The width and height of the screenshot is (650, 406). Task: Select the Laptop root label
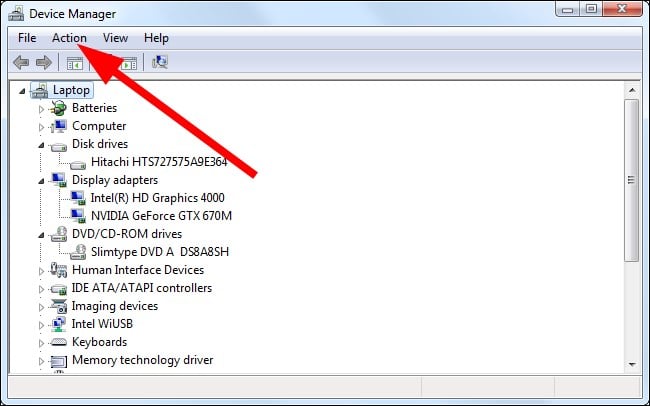[71, 90]
